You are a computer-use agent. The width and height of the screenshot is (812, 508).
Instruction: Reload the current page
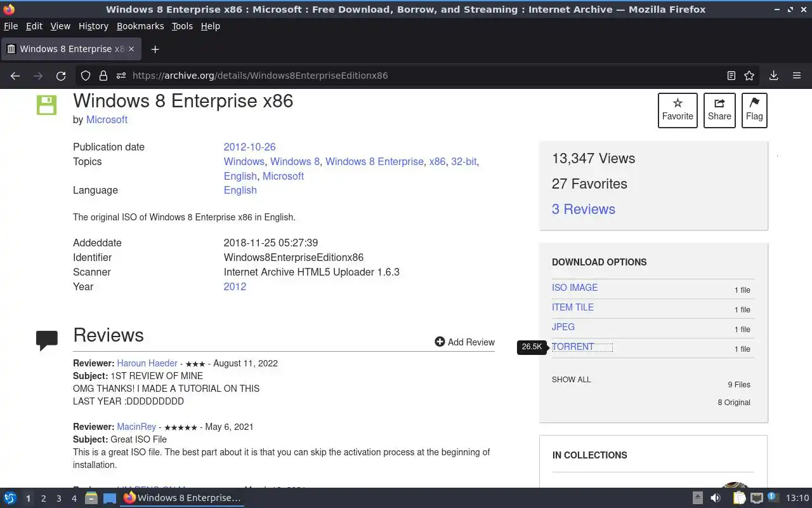click(x=61, y=76)
